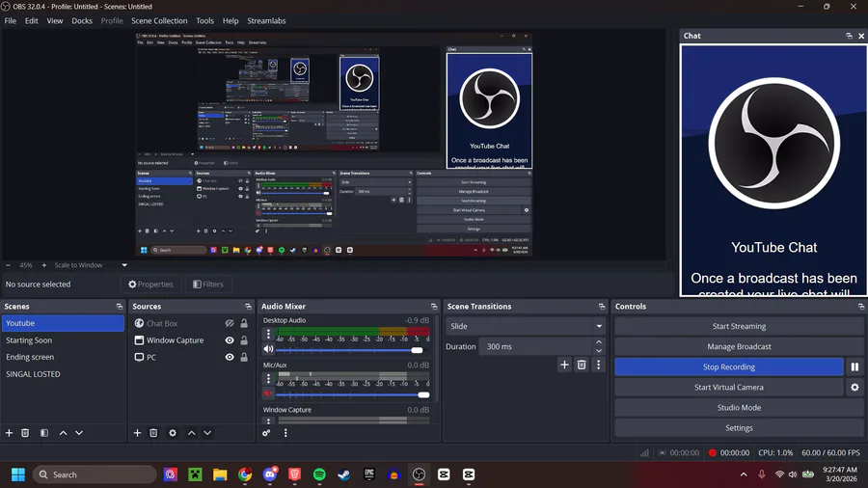Add a new source with the plus icon
Viewport: 868px width, 488px height.
tap(137, 433)
